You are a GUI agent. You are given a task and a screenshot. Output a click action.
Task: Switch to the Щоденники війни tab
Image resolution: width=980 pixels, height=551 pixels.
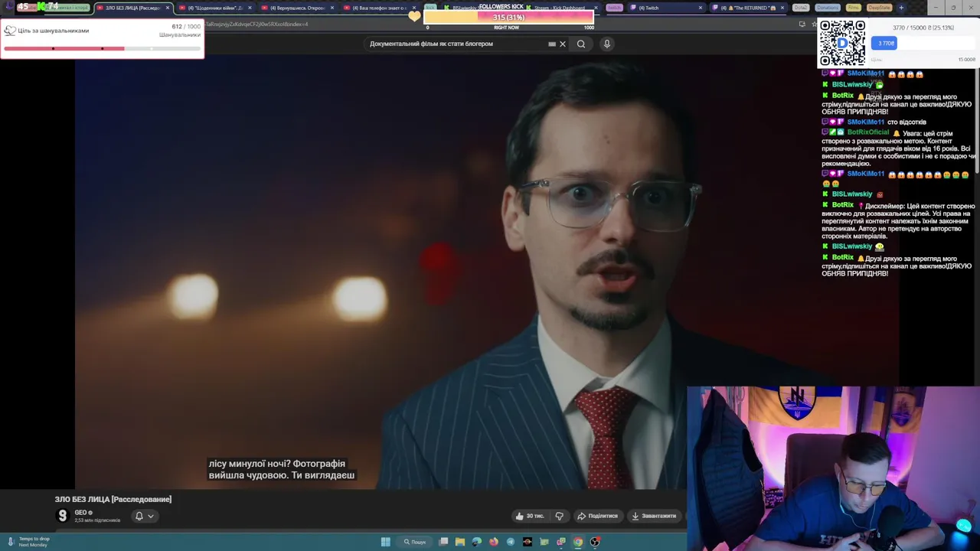click(216, 8)
